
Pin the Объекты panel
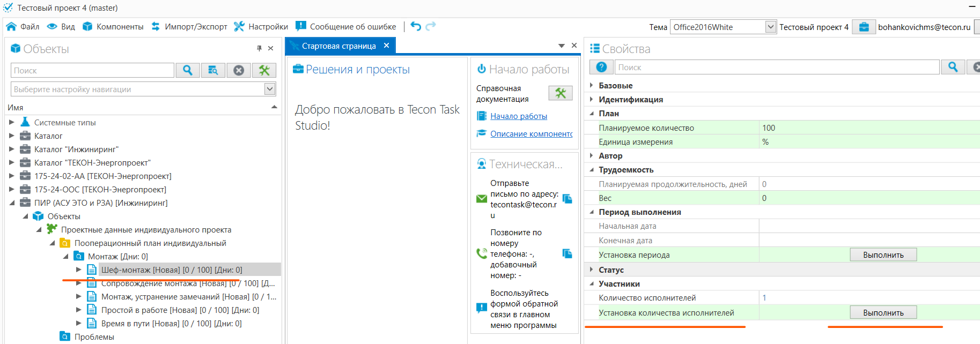[259, 49]
